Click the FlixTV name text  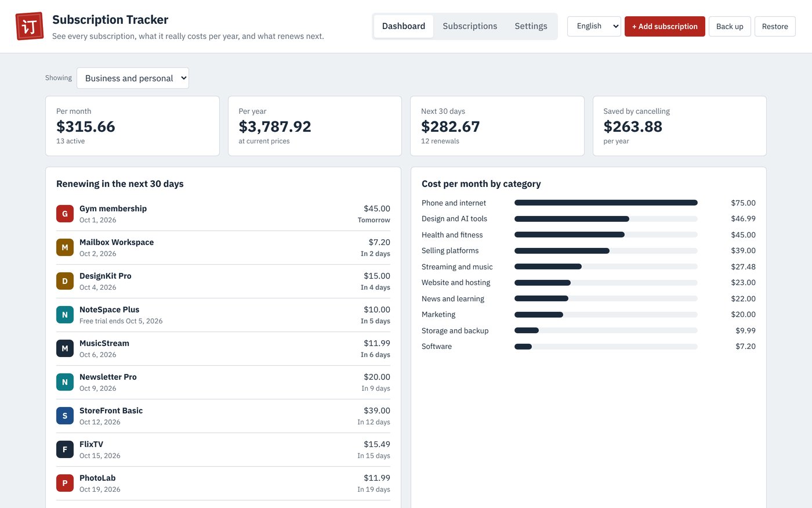[x=91, y=444]
